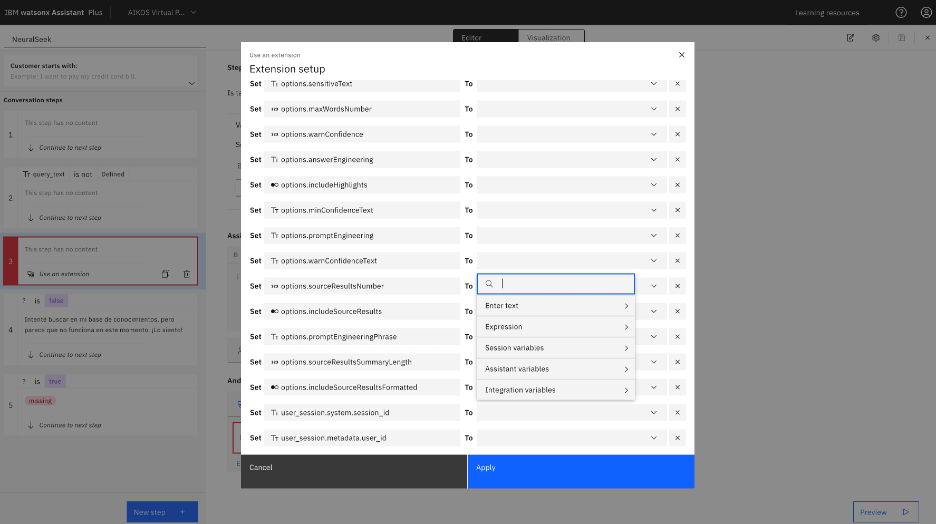This screenshot has height=524, width=936.
Task: Open dropdown for options.maxWordsNumber value
Action: pos(571,109)
